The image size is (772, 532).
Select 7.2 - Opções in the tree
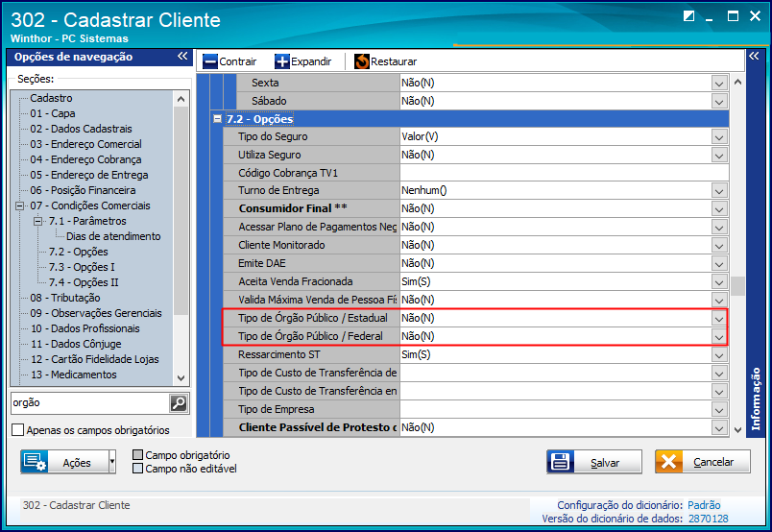(79, 252)
